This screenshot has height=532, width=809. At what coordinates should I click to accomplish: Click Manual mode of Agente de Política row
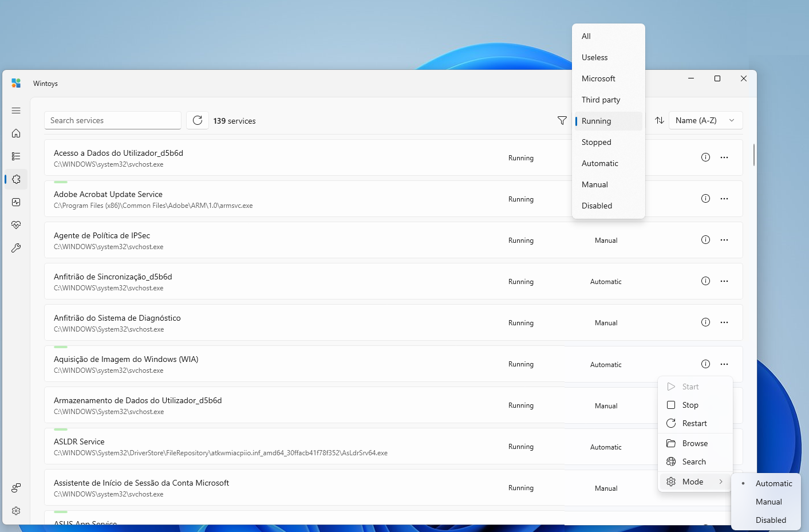(606, 241)
